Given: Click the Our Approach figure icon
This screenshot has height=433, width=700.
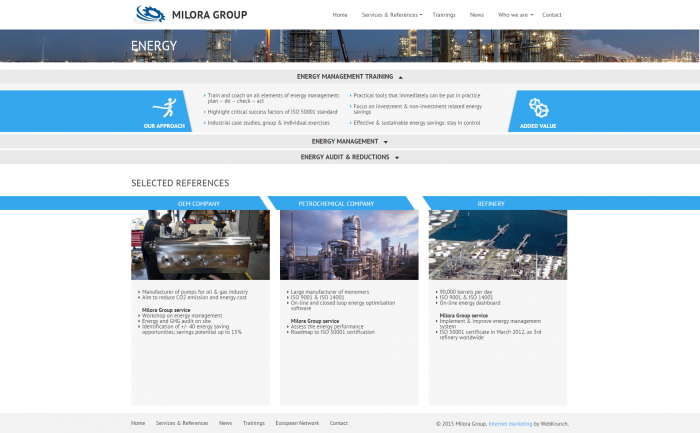Looking at the screenshot, I should (165, 108).
